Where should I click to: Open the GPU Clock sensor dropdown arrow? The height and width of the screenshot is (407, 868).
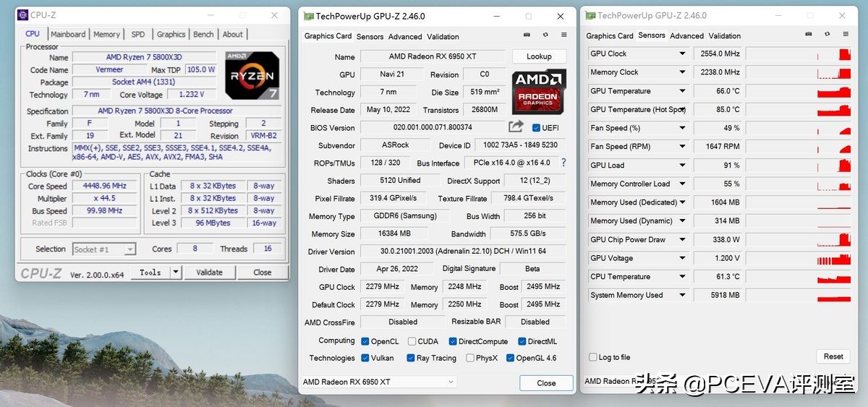coord(681,53)
